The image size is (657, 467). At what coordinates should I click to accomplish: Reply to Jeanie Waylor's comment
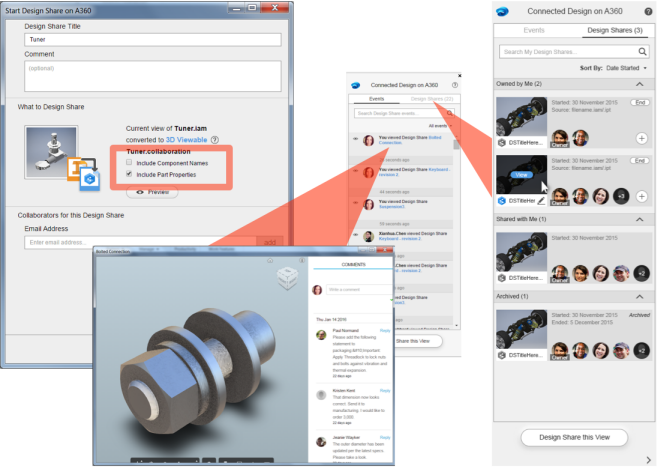385,438
